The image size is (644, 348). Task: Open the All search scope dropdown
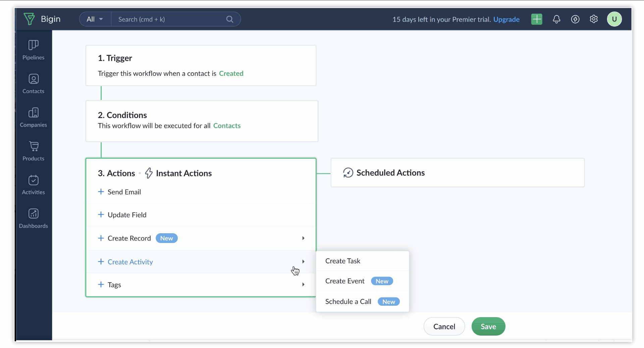click(x=95, y=19)
